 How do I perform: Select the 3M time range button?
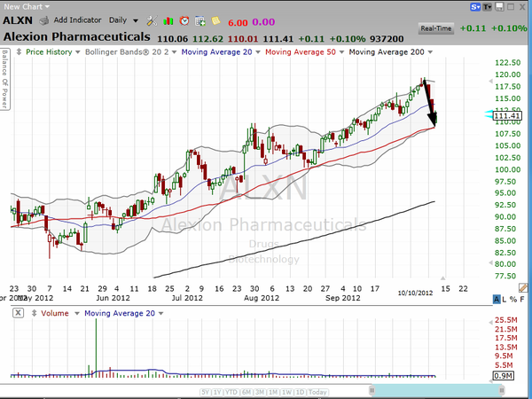point(260,392)
